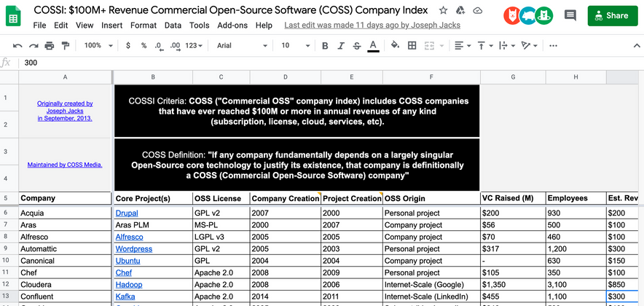
Task: Click the green collaborator avatar
Action: (545, 15)
